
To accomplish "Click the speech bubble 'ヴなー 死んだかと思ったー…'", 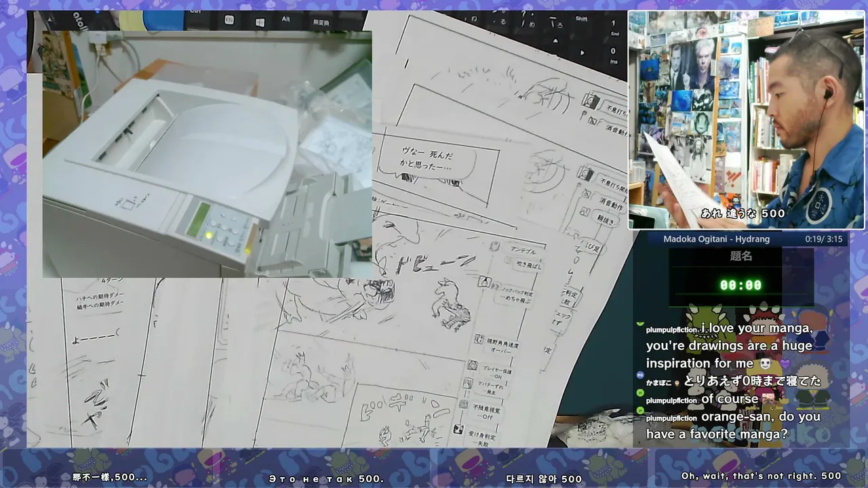I will 429,161.
